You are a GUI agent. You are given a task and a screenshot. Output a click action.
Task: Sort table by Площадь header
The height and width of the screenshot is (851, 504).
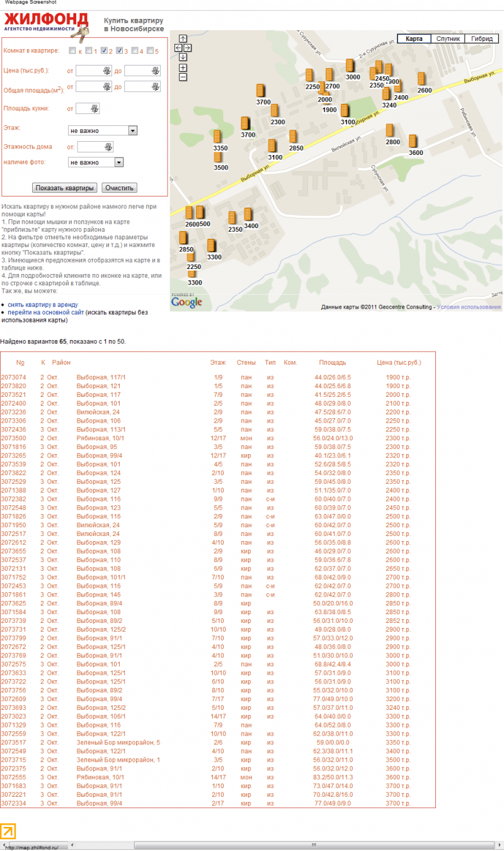coord(332,362)
